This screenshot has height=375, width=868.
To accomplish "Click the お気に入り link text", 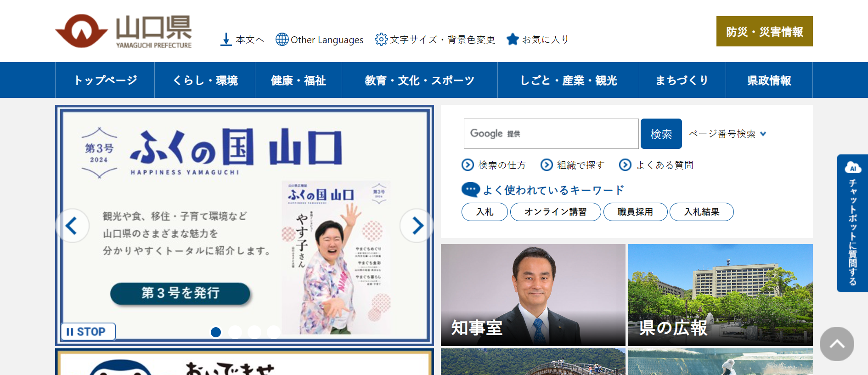I will pos(546,40).
